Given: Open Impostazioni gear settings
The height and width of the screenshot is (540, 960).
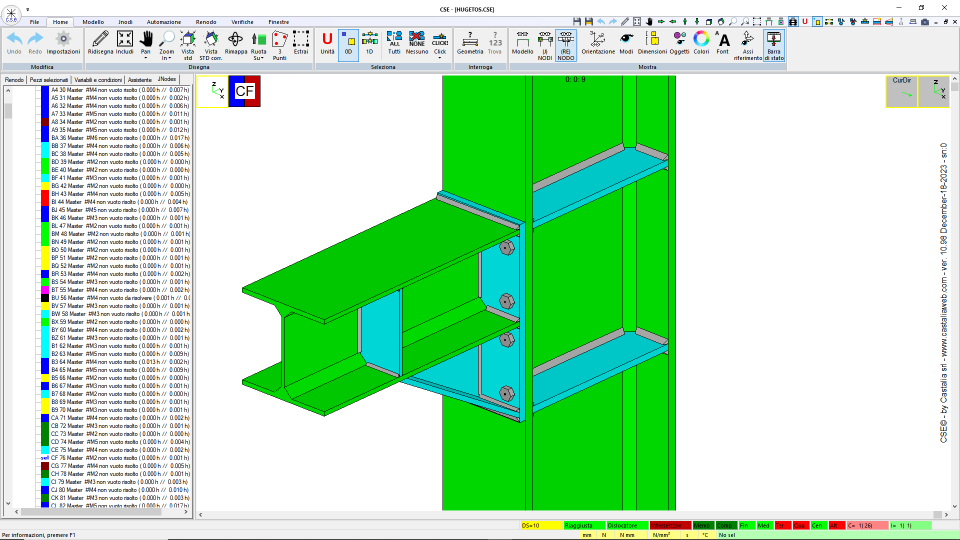Looking at the screenshot, I should click(63, 43).
